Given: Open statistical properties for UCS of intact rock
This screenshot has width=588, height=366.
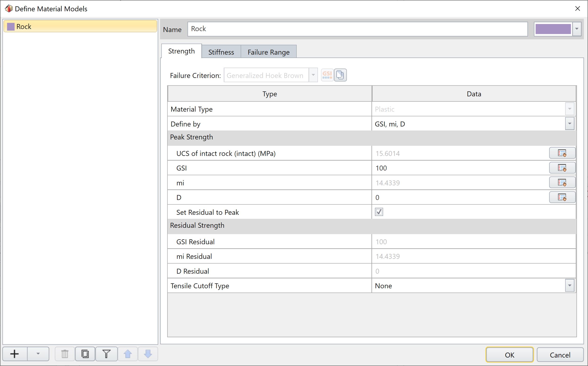Looking at the screenshot, I should pyautogui.click(x=562, y=153).
